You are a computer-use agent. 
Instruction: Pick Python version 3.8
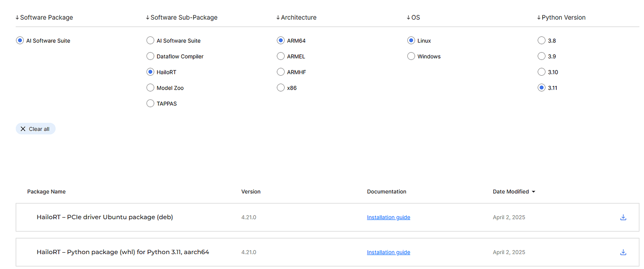[541, 41]
